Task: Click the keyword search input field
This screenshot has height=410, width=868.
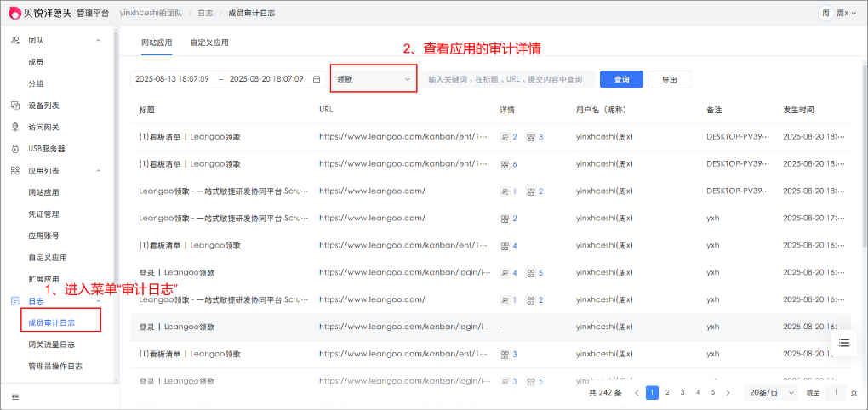Action: [509, 79]
